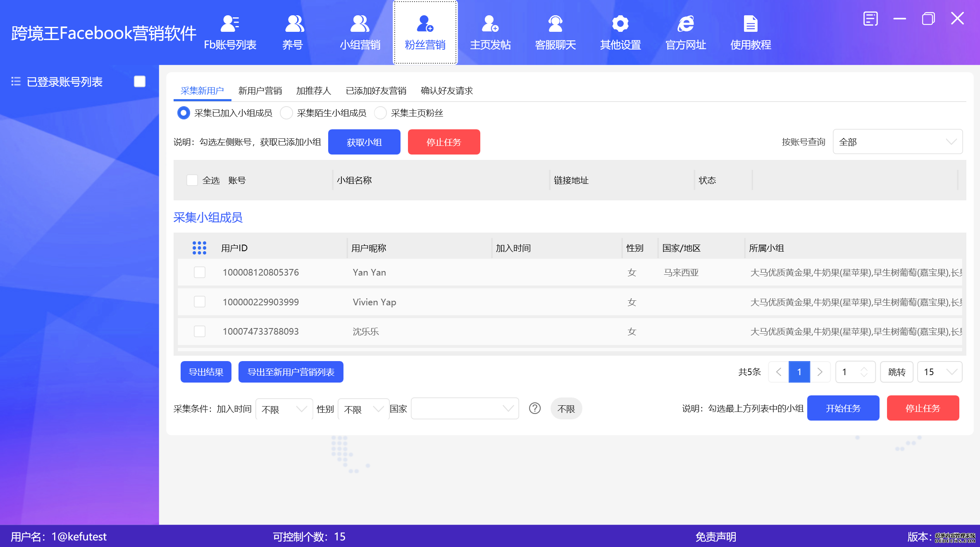The image size is (980, 547).
Task: Open the 按账号查询 全部 dropdown
Action: pos(897,142)
